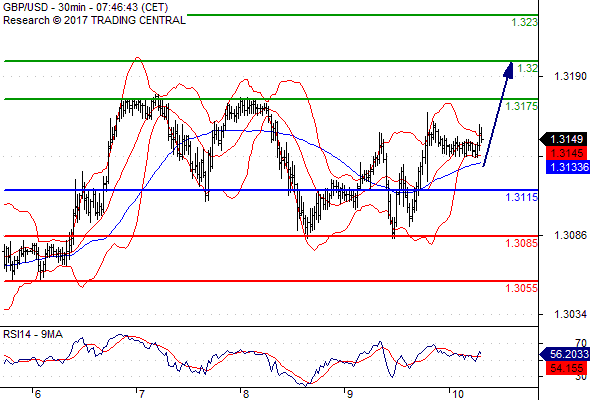Image resolution: width=590 pixels, height=400 pixels.
Task: Click the red 1.3085 support label
Action: 522,243
